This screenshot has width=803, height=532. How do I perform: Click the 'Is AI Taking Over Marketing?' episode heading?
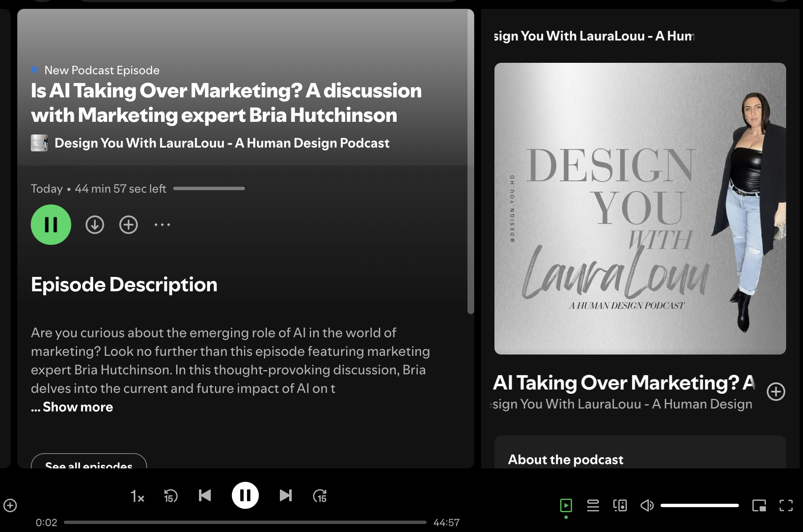[226, 102]
